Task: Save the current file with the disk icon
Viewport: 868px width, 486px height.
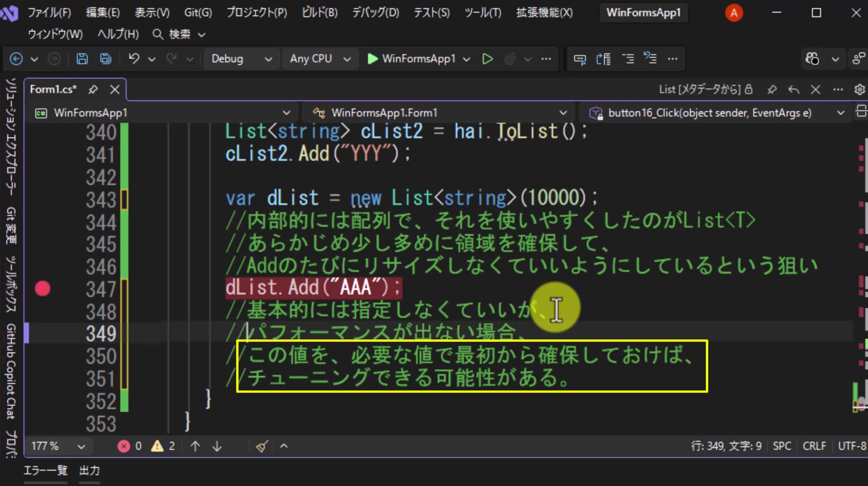Action: (82, 59)
